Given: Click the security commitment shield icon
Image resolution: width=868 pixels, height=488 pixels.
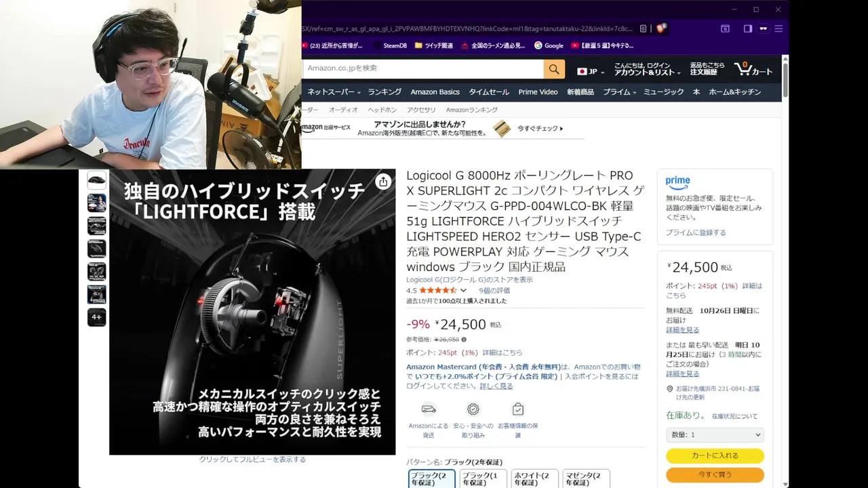Looking at the screenshot, I should pyautogui.click(x=473, y=409).
